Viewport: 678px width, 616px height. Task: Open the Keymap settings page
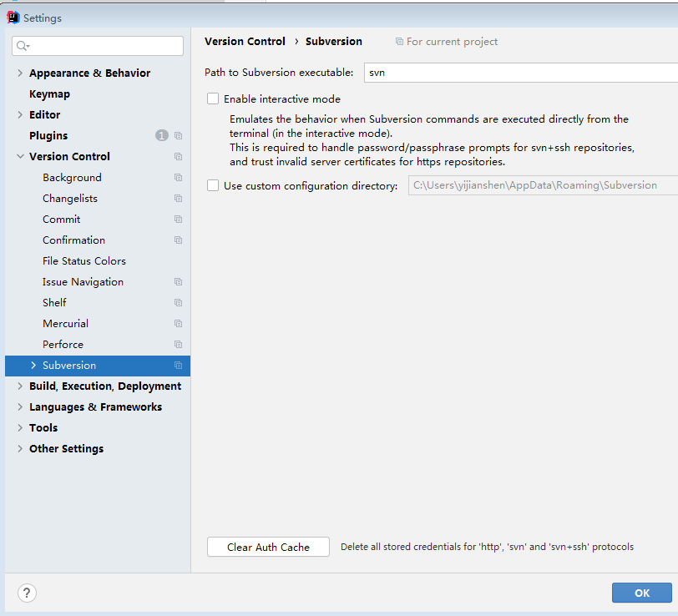(x=49, y=94)
